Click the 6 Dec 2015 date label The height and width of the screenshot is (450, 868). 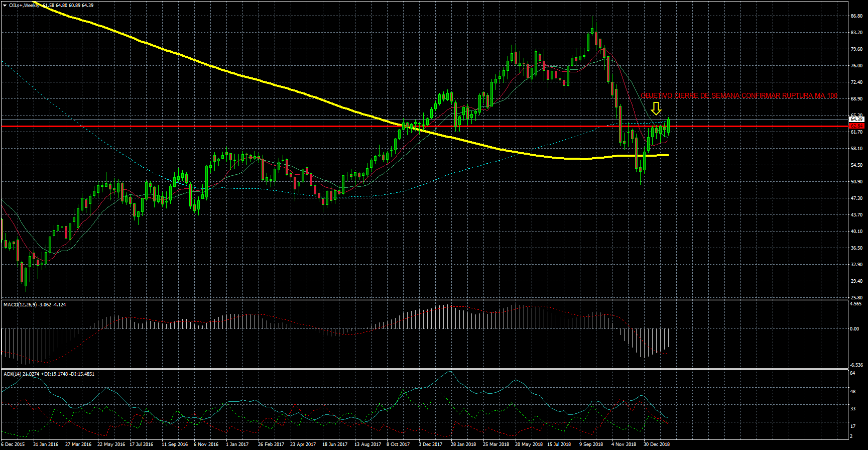click(x=13, y=444)
